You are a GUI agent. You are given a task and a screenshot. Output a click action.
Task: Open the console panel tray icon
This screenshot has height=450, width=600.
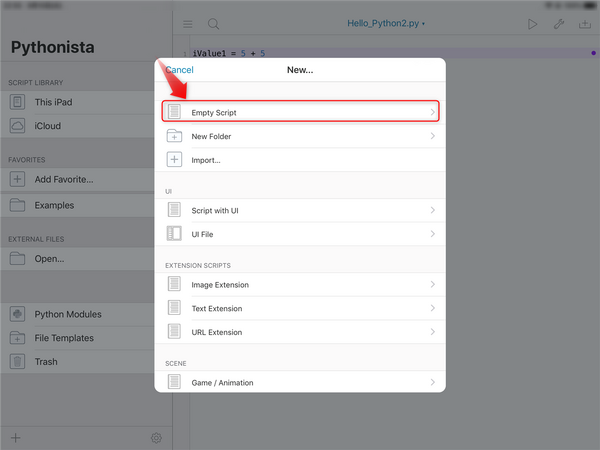585,23
